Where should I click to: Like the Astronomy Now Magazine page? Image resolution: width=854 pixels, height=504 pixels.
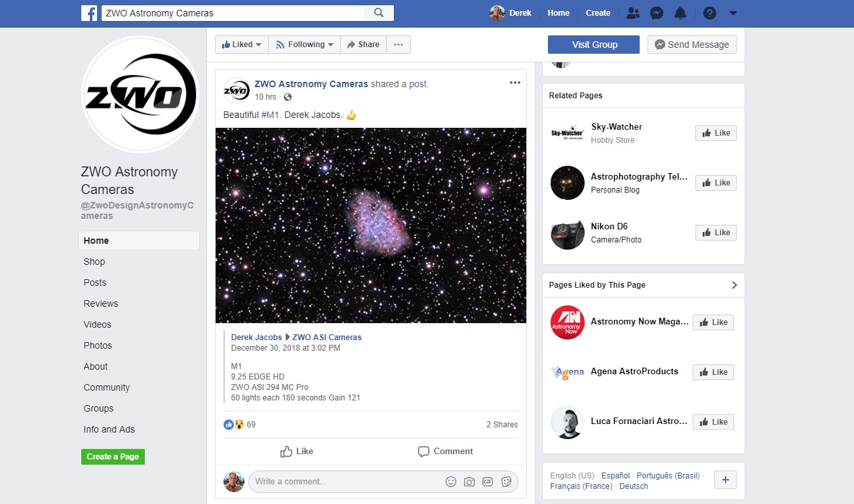pyautogui.click(x=713, y=322)
